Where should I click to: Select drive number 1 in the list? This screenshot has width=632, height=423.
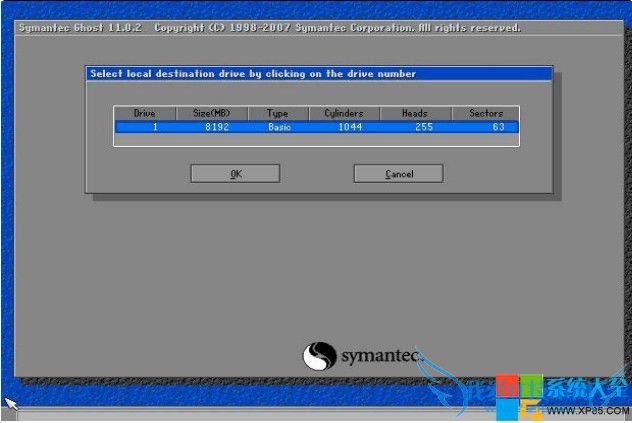155,127
